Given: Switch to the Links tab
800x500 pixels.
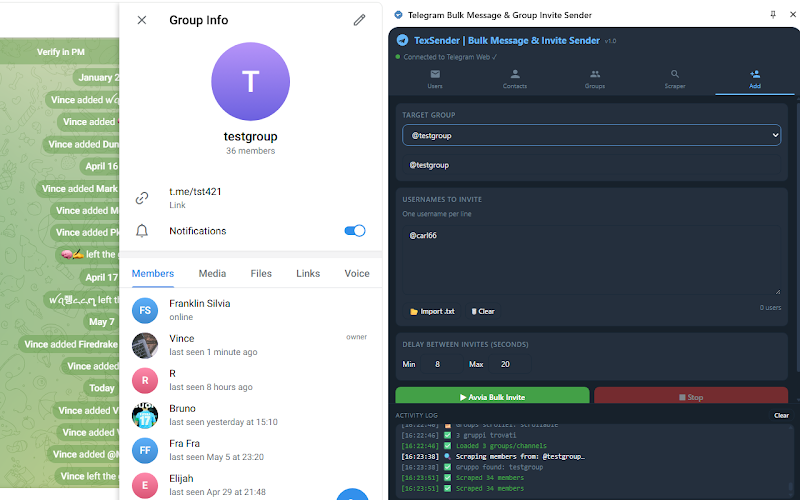Looking at the screenshot, I should pos(308,273).
